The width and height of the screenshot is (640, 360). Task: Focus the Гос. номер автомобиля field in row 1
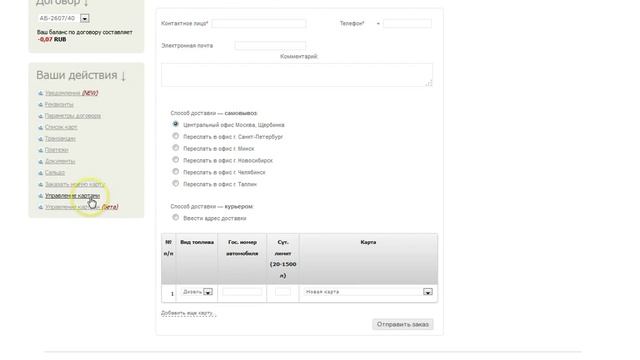242,292
